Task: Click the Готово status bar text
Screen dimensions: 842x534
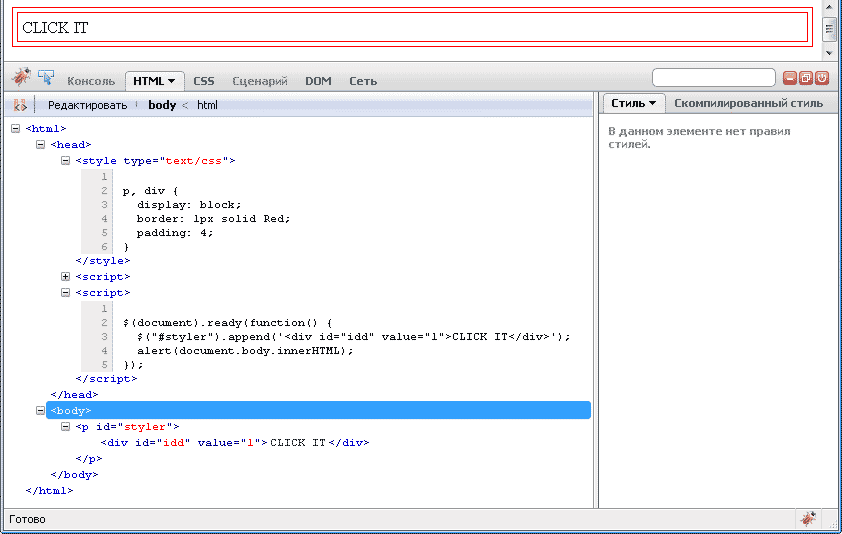Action: point(27,519)
